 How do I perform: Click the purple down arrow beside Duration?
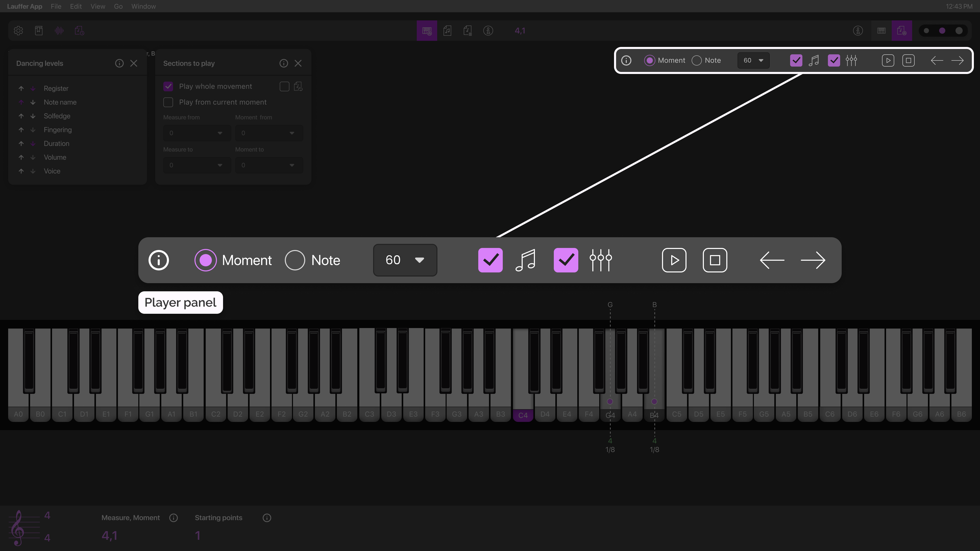(33, 144)
